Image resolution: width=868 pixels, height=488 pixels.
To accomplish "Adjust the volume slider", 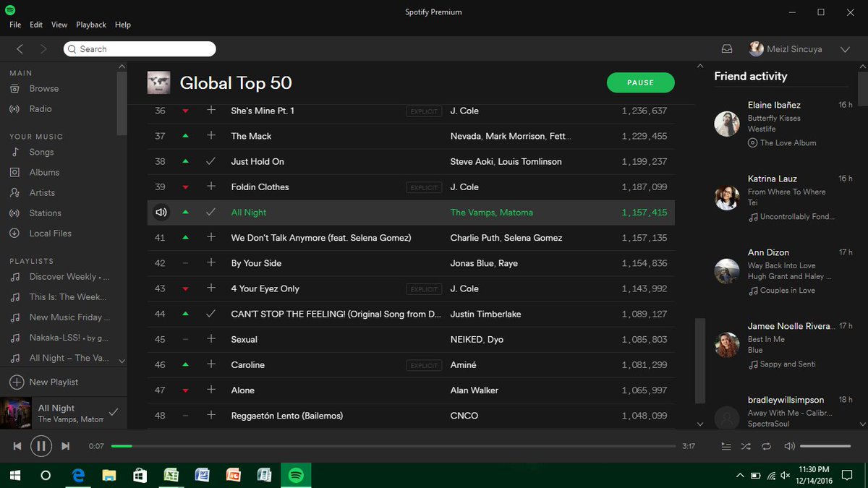I will pyautogui.click(x=825, y=446).
